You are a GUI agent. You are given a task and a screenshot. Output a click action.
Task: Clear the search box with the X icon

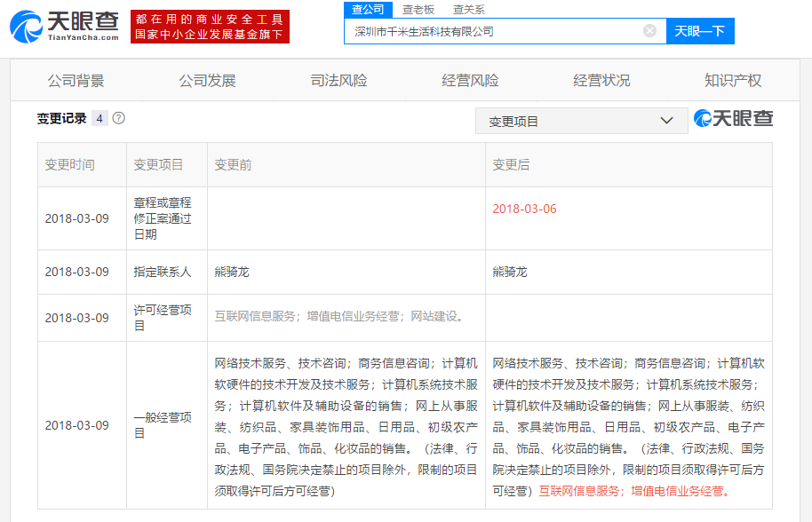pyautogui.click(x=650, y=31)
